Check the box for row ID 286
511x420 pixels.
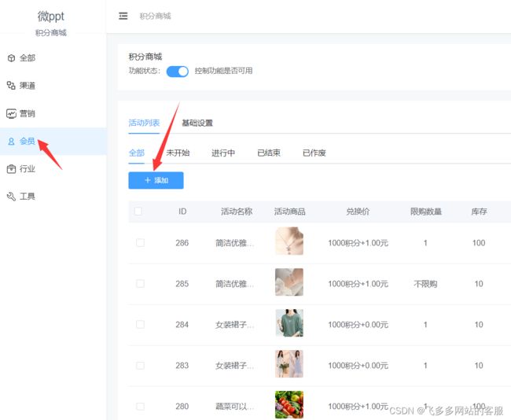click(140, 242)
